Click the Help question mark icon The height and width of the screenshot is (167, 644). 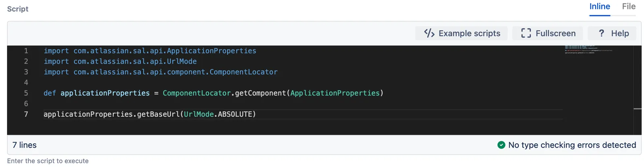tap(601, 33)
